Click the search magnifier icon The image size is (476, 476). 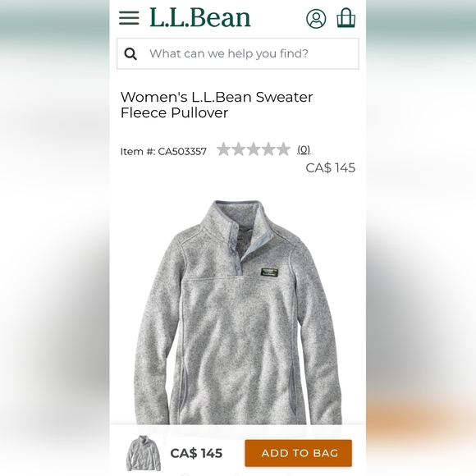[x=130, y=54]
